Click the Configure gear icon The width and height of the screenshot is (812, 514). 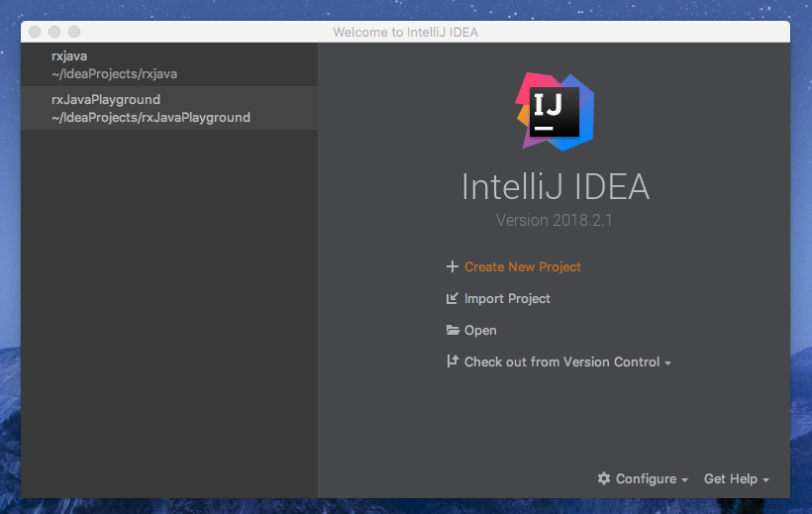pyautogui.click(x=604, y=478)
